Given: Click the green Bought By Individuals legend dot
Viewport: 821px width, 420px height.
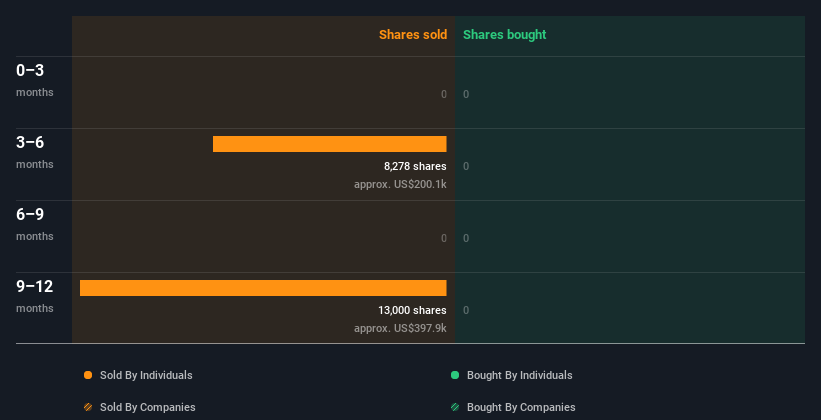Looking at the screenshot, I should [x=454, y=375].
